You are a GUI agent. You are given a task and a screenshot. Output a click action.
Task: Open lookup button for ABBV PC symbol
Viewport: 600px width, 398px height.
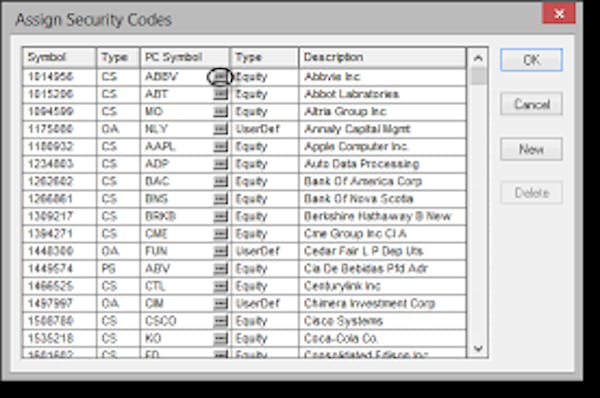[220, 77]
